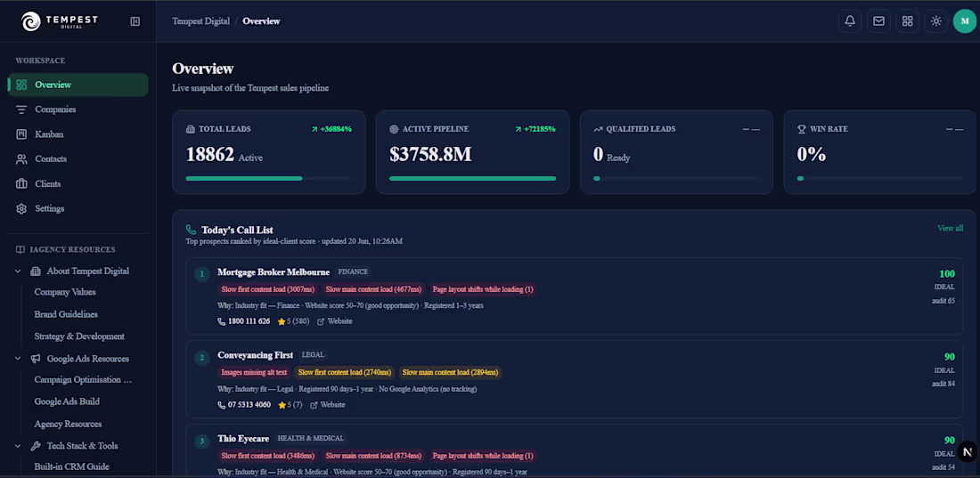Click the HEALTH & MEDICAL tag
Screen dimensions: 980x478
[x=311, y=439]
